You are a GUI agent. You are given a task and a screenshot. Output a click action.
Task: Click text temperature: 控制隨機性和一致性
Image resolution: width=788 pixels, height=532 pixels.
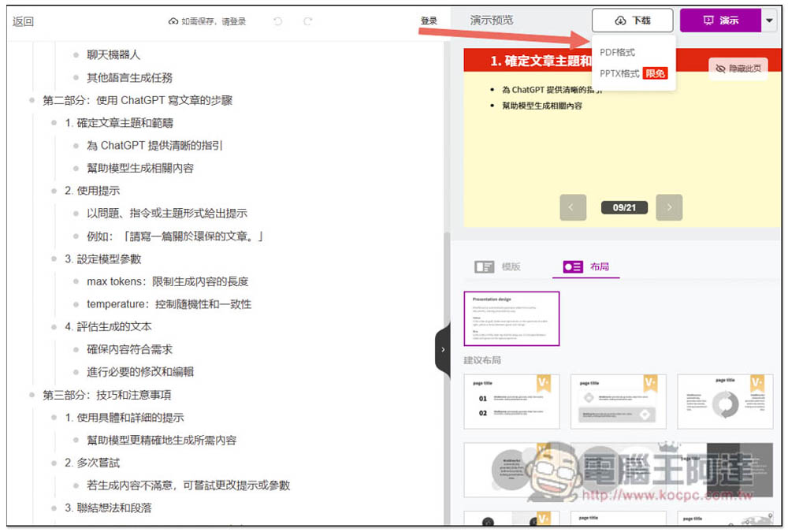point(169,304)
